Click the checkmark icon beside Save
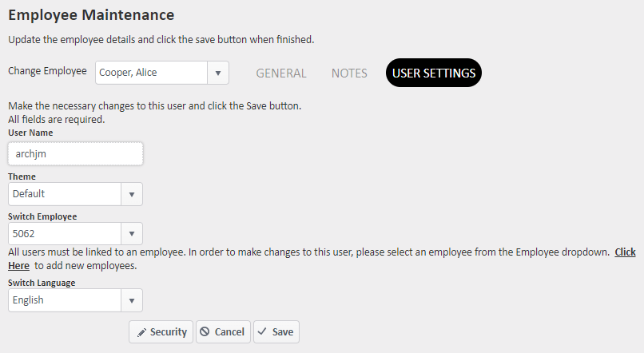The width and height of the screenshot is (644, 353). tap(262, 332)
